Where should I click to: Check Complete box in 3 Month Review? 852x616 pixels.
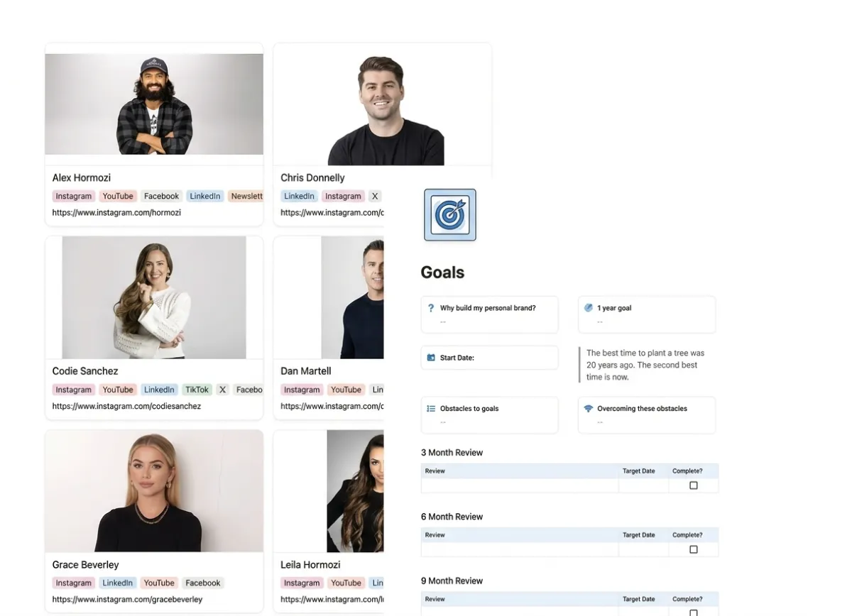tap(694, 485)
